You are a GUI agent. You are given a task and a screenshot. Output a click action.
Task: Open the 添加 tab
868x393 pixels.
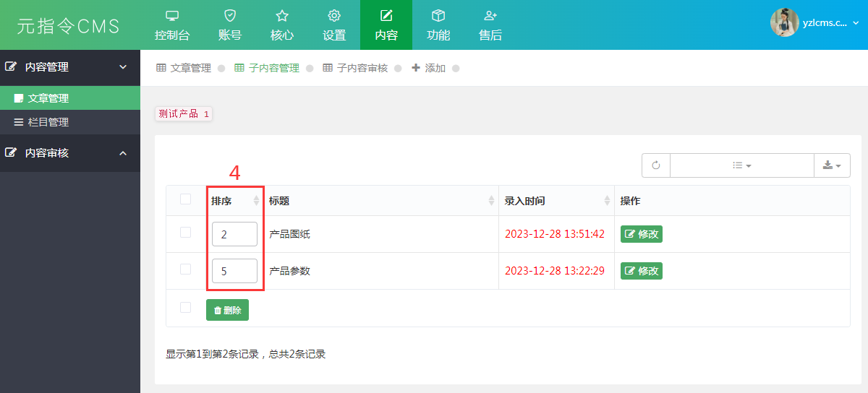tap(428, 68)
